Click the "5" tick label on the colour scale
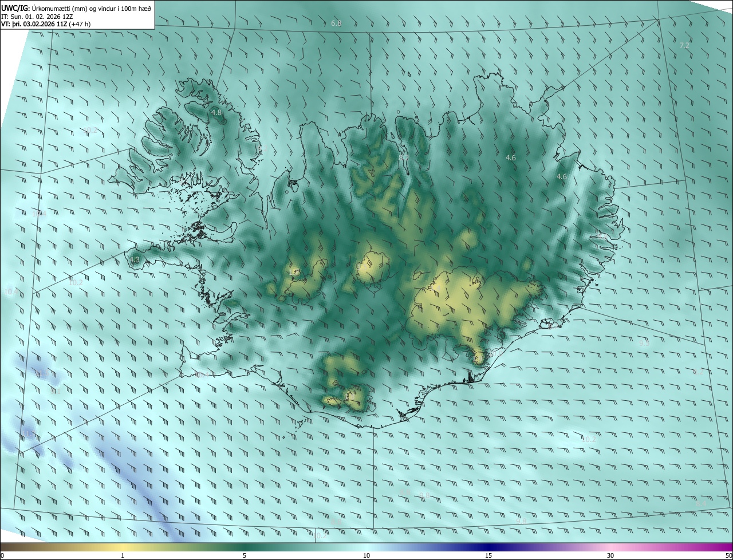 [x=245, y=555]
